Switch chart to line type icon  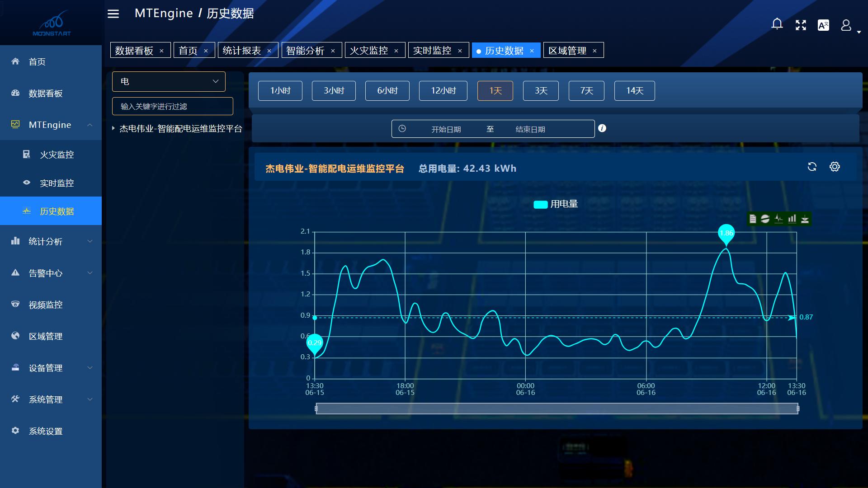point(778,219)
